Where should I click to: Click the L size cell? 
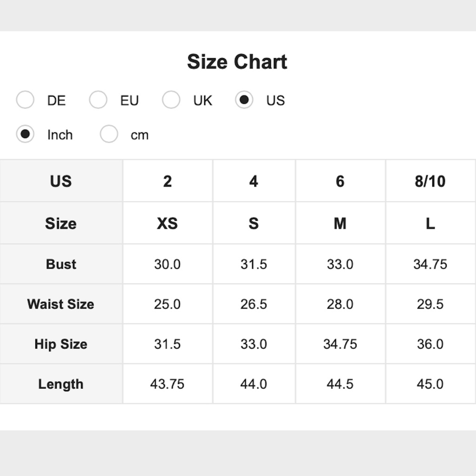pos(430,223)
